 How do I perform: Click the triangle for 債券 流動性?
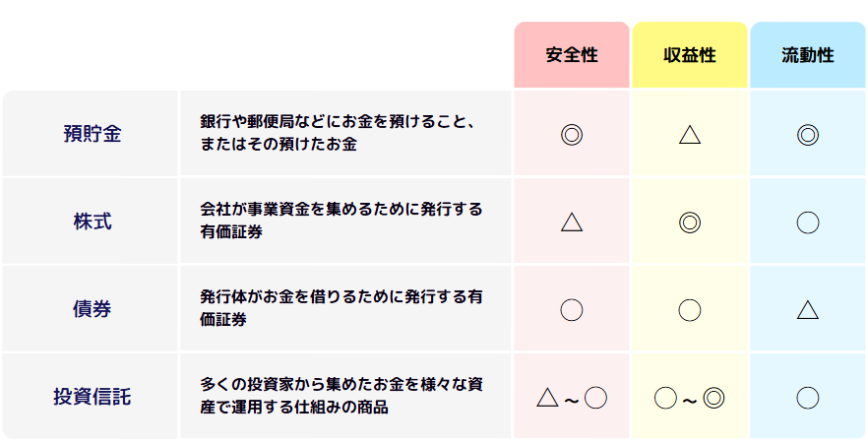click(x=808, y=310)
